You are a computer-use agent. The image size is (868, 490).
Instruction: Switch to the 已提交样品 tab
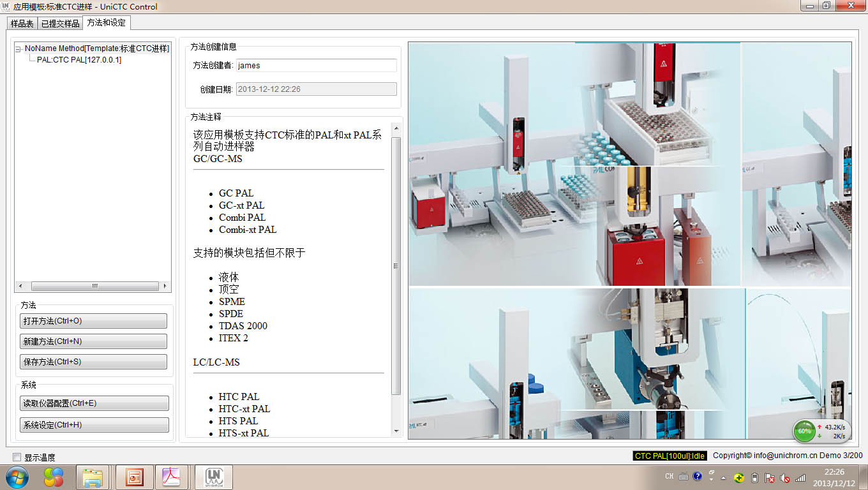click(60, 23)
